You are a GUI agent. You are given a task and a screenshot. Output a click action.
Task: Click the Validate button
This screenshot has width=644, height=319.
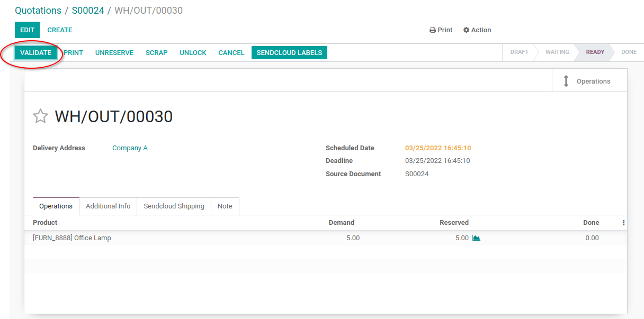coord(35,53)
